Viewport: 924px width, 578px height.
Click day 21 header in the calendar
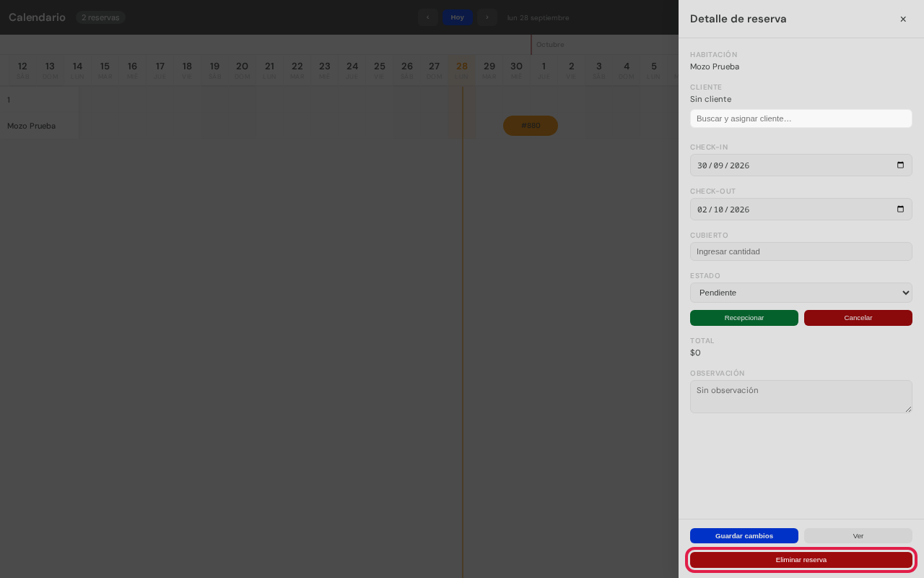point(269,69)
